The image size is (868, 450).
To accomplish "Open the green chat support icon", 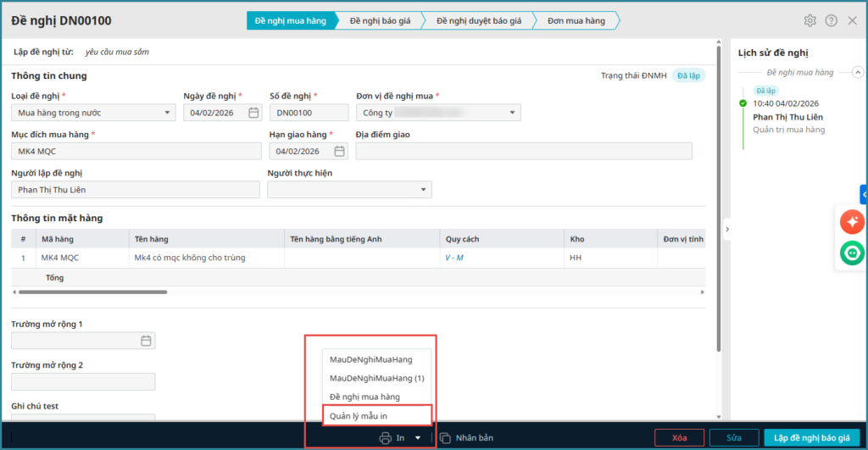I will click(852, 253).
